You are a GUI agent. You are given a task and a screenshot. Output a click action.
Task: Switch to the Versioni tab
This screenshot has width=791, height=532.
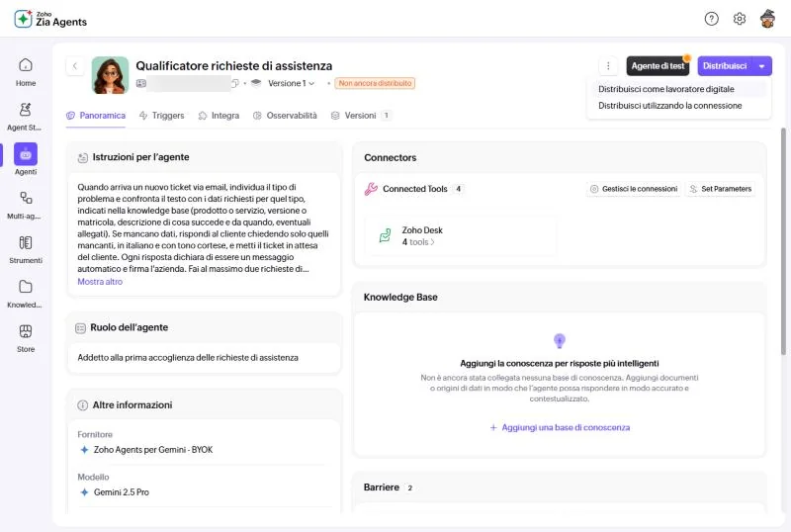[360, 116]
